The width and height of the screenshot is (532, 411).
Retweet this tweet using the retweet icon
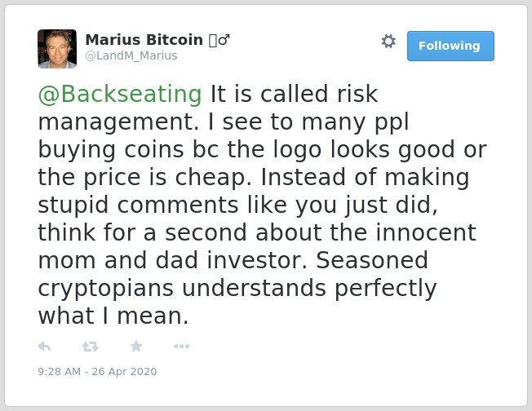tap(90, 347)
